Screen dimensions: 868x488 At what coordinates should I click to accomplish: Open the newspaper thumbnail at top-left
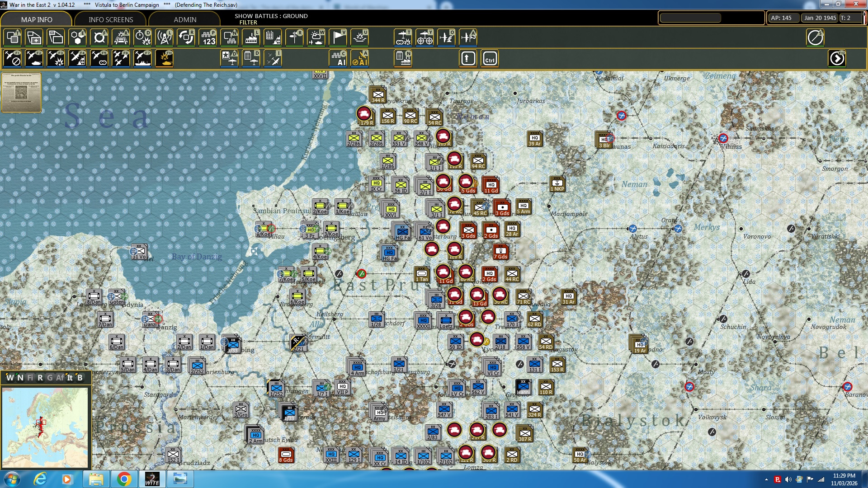click(x=21, y=92)
